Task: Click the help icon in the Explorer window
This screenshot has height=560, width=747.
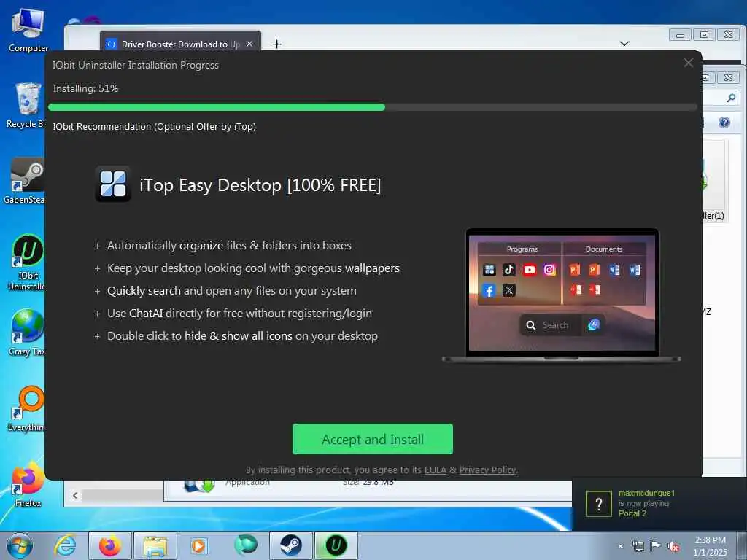Action: point(724,122)
